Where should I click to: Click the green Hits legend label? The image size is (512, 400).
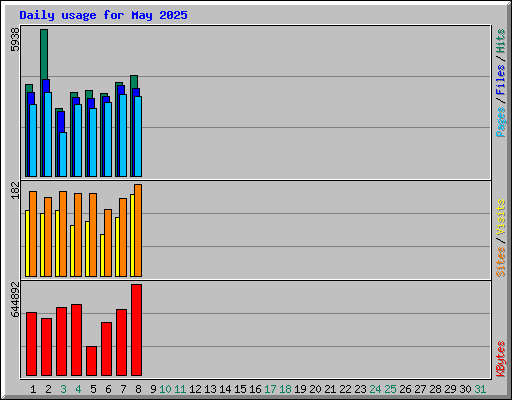pos(501,41)
